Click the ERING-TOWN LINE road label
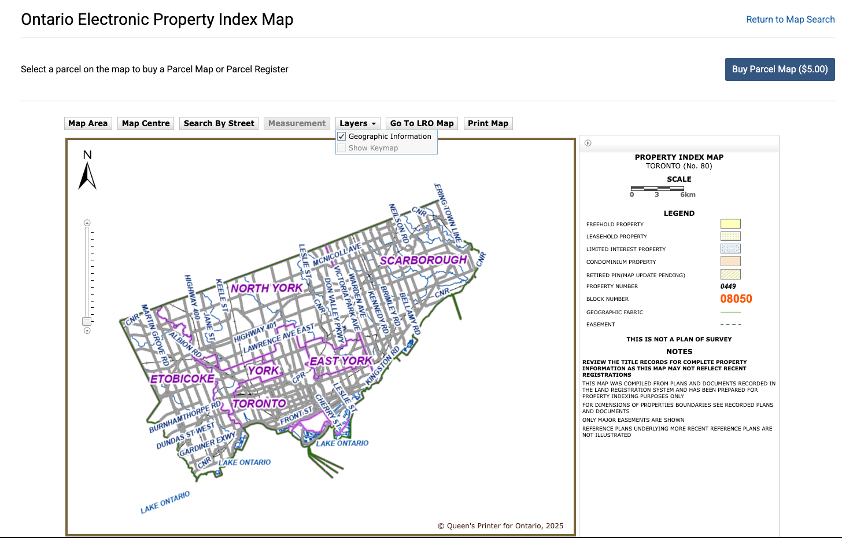This screenshot has height=538, width=842. [x=448, y=213]
